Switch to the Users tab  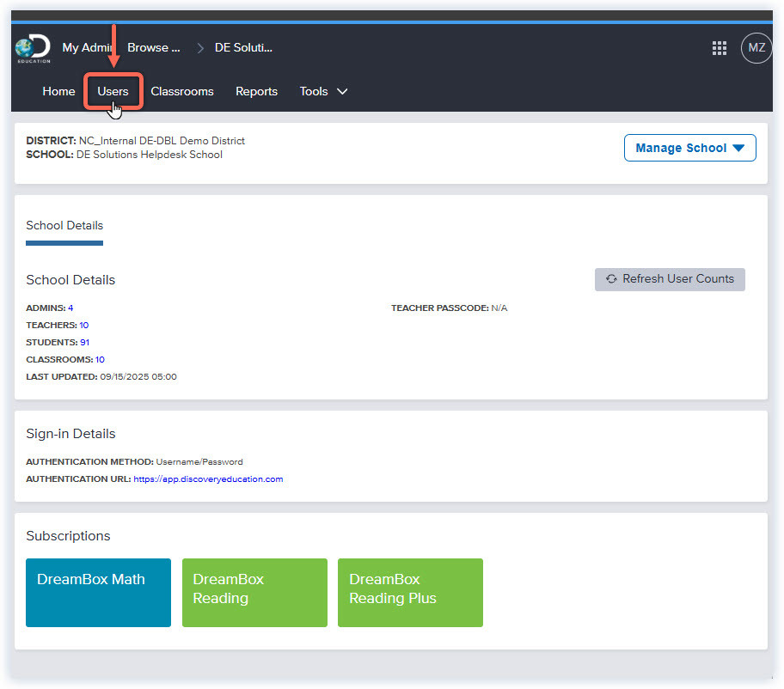113,91
